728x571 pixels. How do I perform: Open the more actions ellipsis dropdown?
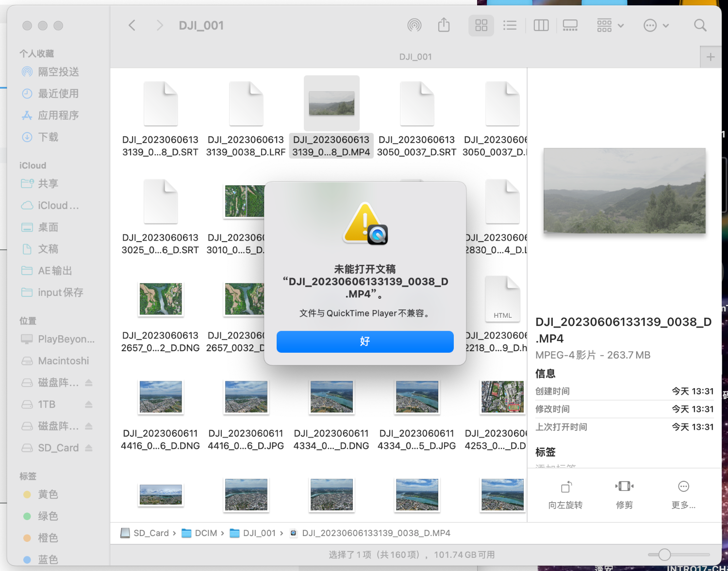pyautogui.click(x=656, y=25)
